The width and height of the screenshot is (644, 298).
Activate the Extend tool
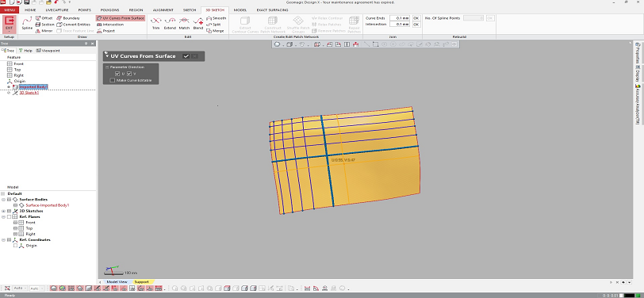[170, 23]
